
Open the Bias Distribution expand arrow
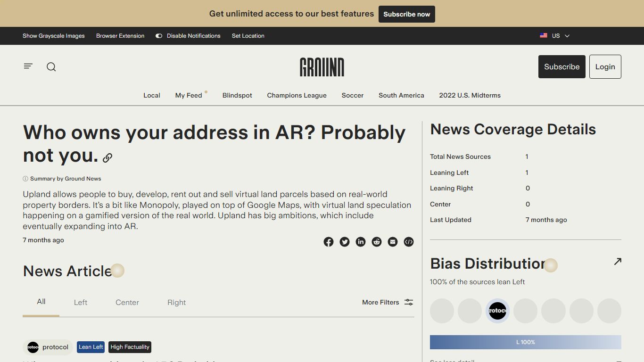(x=618, y=262)
